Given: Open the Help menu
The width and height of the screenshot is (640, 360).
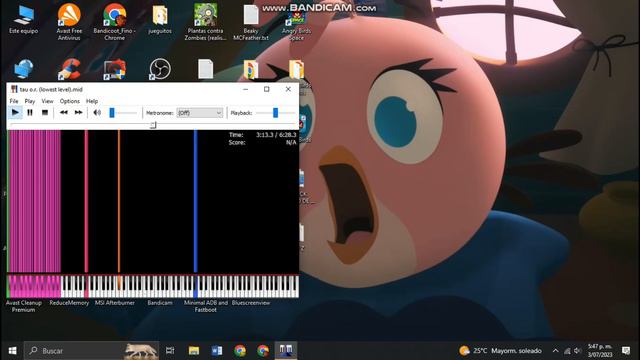Looking at the screenshot, I should (92, 101).
